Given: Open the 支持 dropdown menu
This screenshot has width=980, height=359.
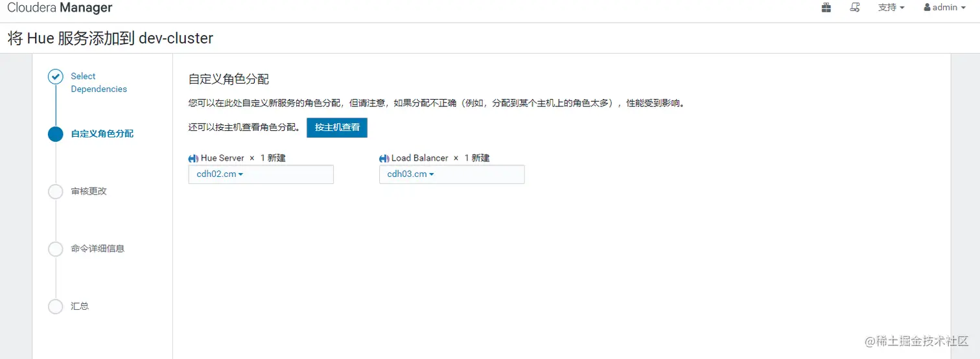Looking at the screenshot, I should (x=891, y=8).
